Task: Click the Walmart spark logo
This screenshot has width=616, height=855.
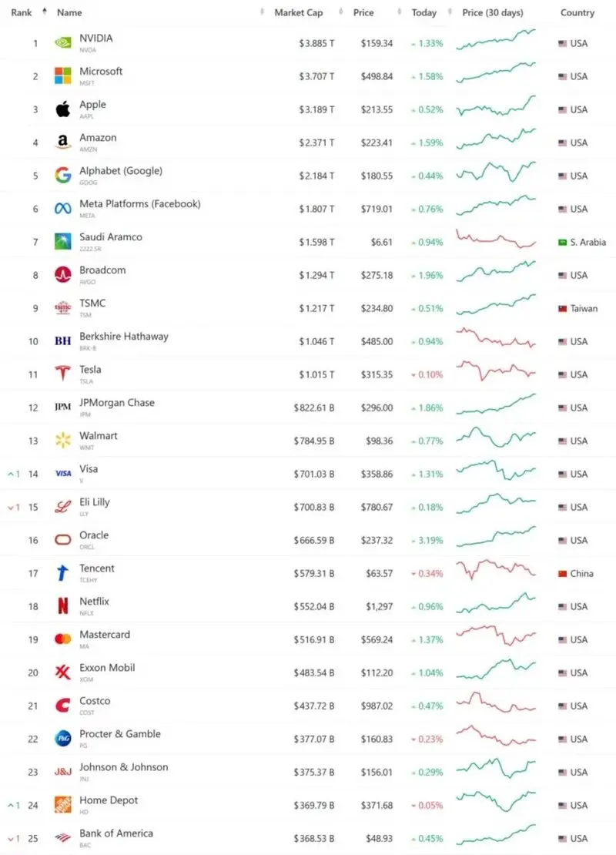Action: coord(62,440)
